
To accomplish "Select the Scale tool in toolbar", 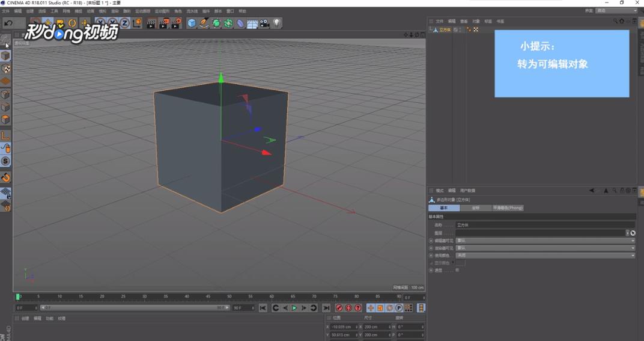I will coord(60,23).
